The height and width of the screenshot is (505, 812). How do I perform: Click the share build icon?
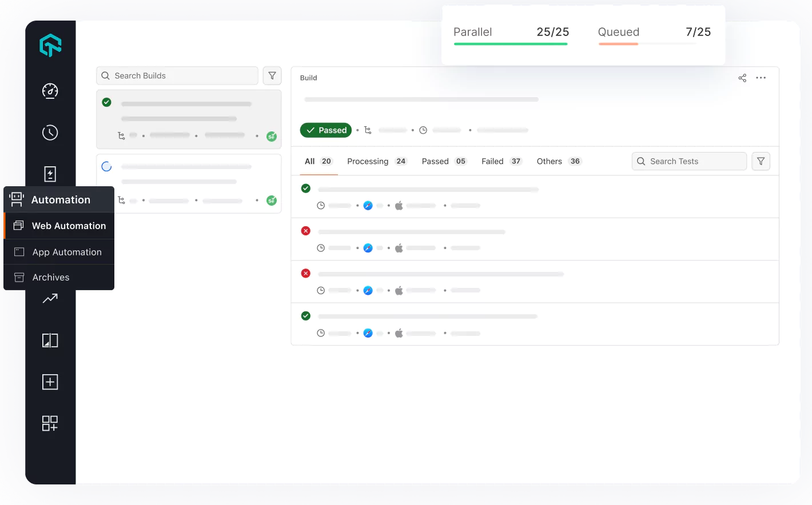742,78
